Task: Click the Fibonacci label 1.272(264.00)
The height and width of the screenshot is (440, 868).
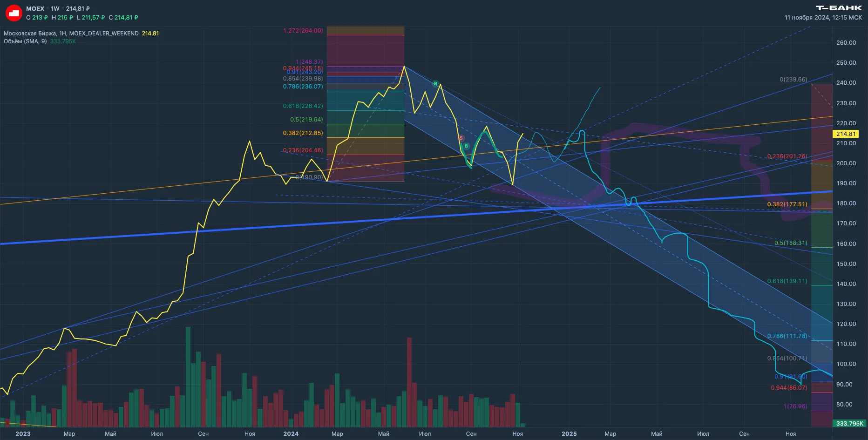Action: point(303,31)
